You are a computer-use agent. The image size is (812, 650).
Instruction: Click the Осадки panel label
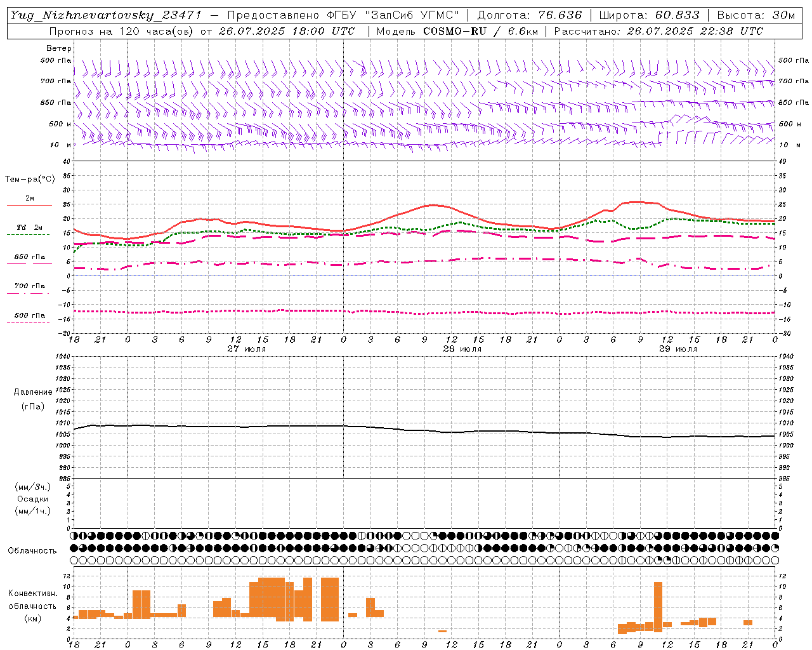coord(33,499)
